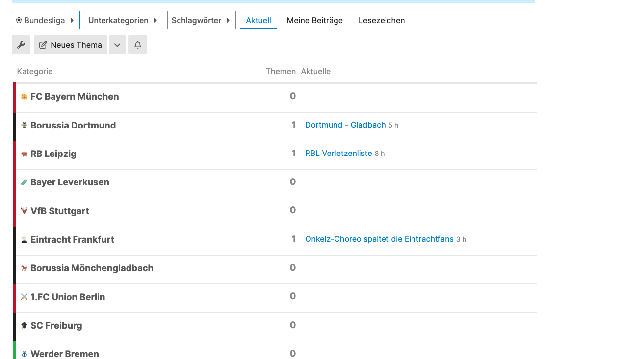Image resolution: width=644 pixels, height=359 pixels.
Task: Click the crossed swords icon beside Union Berlin
Action: click(x=24, y=297)
